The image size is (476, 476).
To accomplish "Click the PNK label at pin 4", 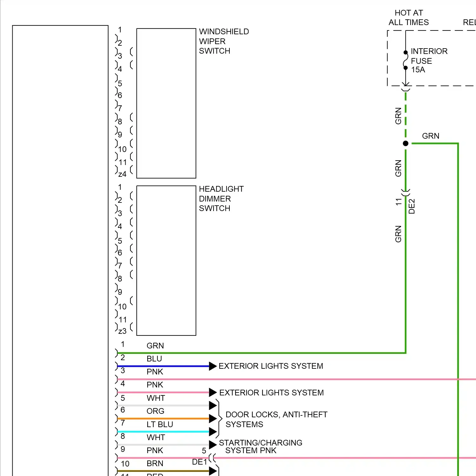I will tap(155, 385).
